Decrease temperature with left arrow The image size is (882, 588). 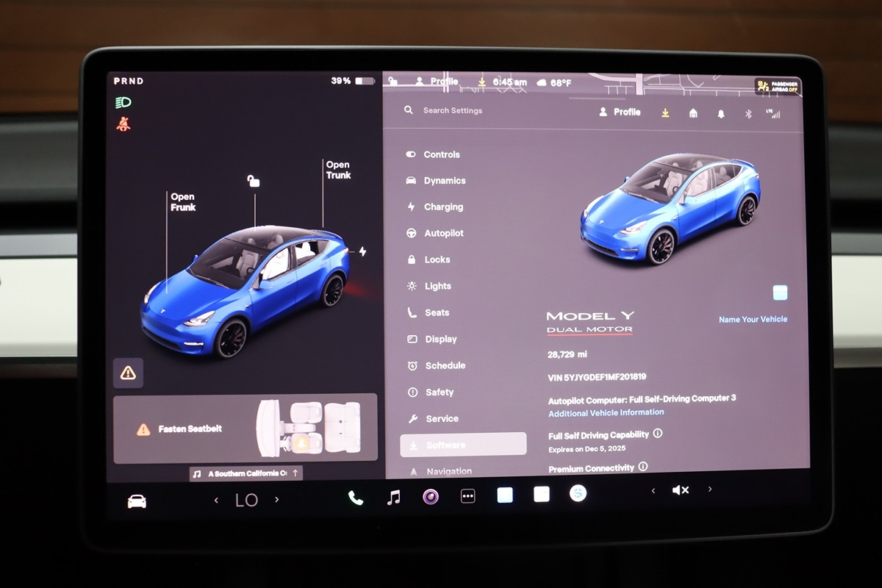click(216, 501)
